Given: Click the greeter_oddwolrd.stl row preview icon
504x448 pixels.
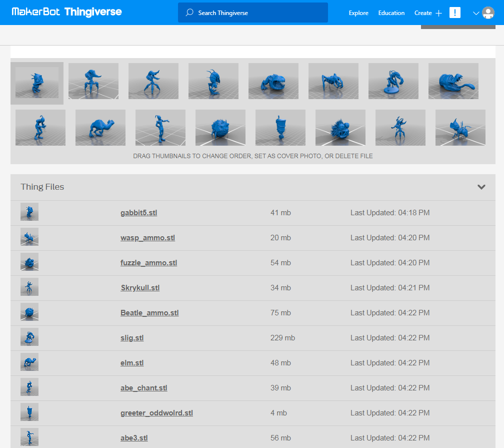Looking at the screenshot, I should pos(29,412).
